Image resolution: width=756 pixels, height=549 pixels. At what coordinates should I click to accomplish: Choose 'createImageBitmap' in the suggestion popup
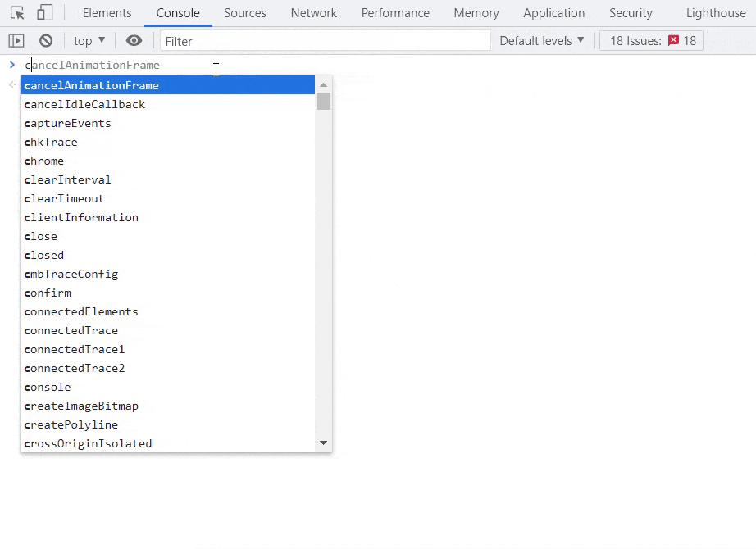click(81, 406)
